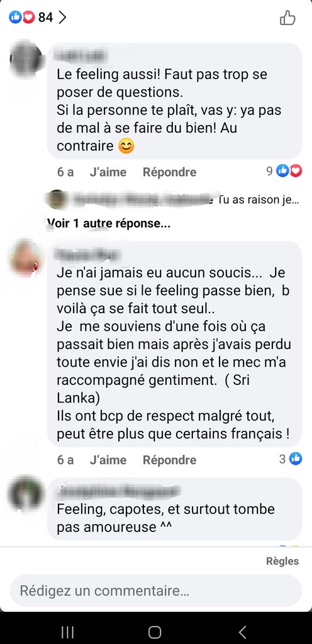312x644 pixels.
Task: Open the small avatar next to the nested reply
Action: click(x=57, y=199)
